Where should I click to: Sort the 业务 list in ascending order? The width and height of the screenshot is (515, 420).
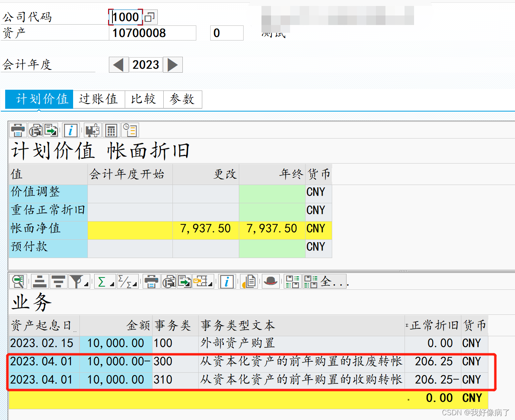(40, 281)
